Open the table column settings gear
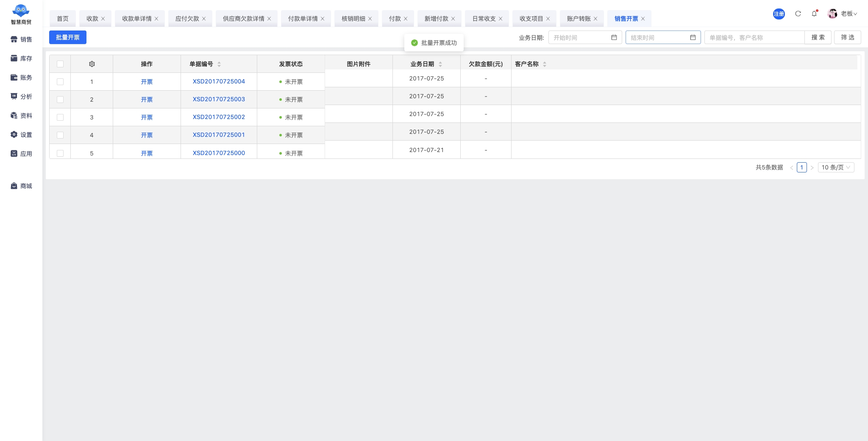The width and height of the screenshot is (868, 441). (92, 64)
